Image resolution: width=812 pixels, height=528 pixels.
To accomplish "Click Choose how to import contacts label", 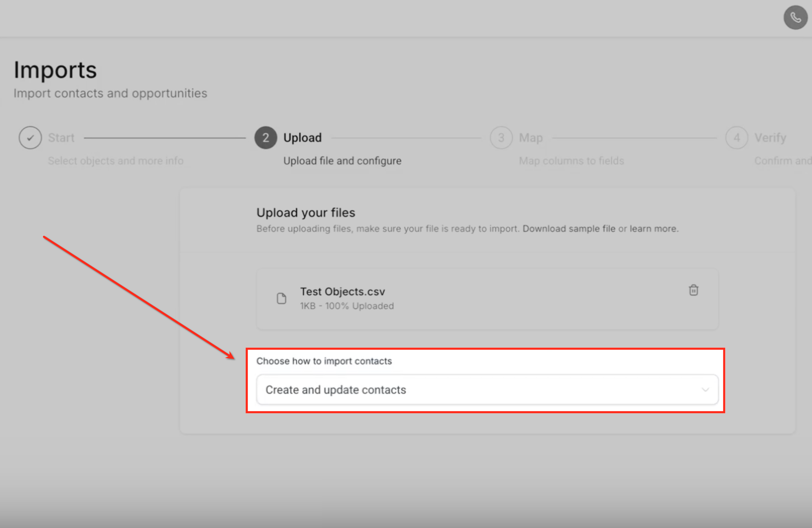I will (x=324, y=361).
